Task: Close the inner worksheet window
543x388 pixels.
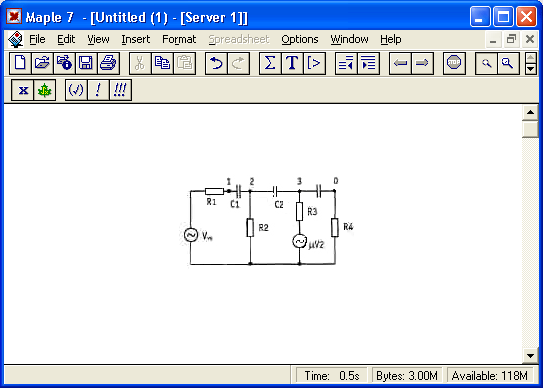Action: (529, 39)
